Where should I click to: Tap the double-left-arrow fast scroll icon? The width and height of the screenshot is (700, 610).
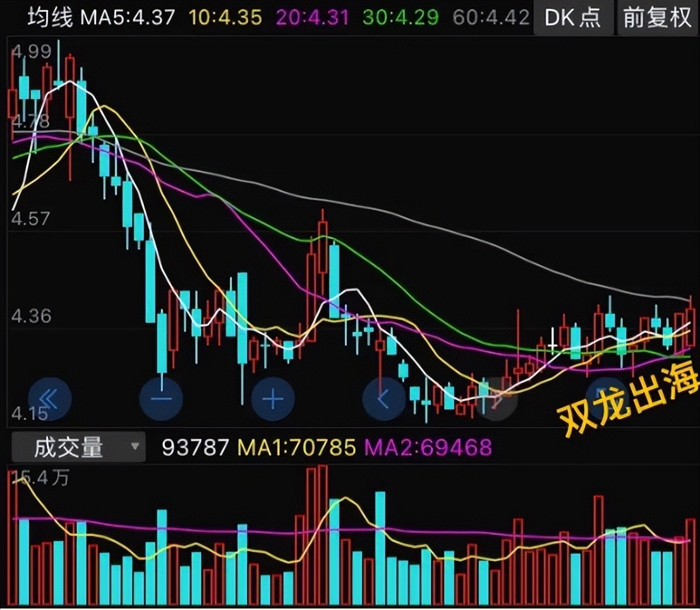(49, 398)
